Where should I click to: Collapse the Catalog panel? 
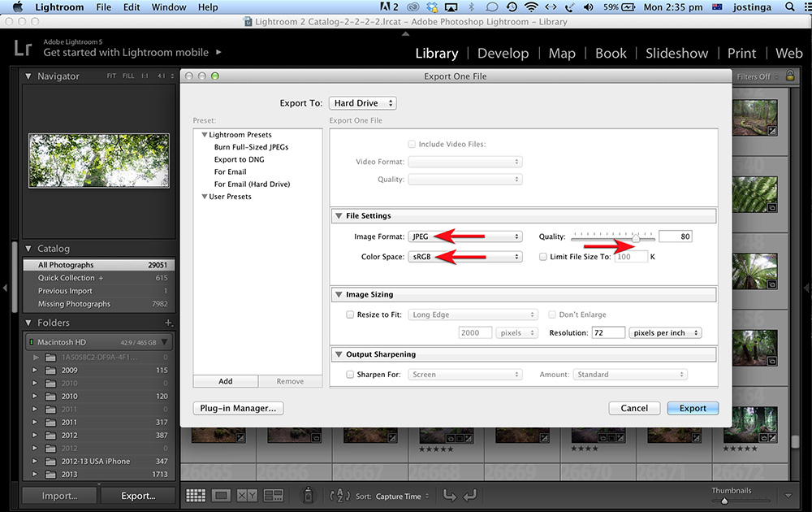pos(28,249)
